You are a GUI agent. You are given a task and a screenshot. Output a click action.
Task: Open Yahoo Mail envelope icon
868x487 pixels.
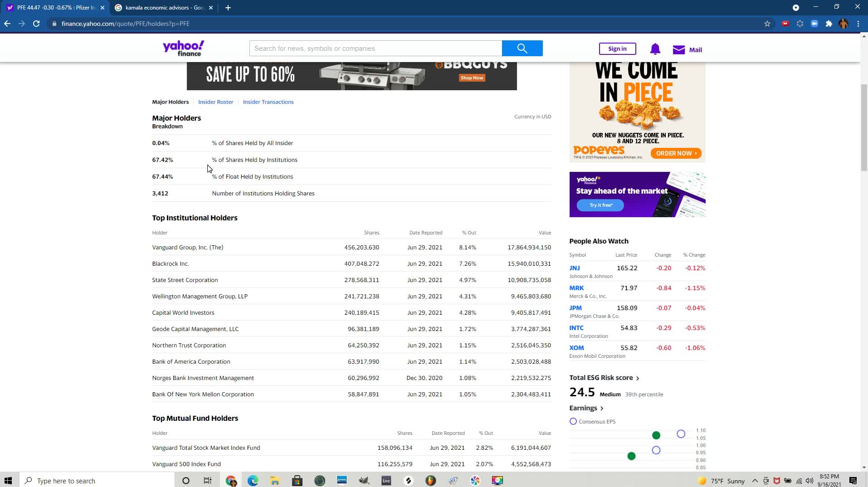[x=678, y=50]
